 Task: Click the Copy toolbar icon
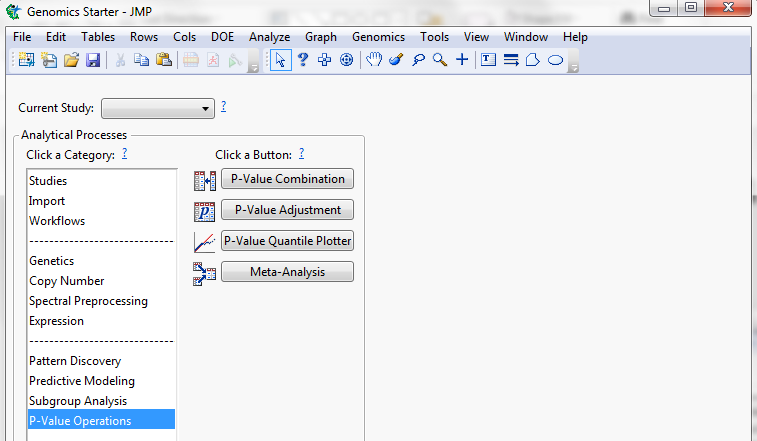[x=141, y=60]
